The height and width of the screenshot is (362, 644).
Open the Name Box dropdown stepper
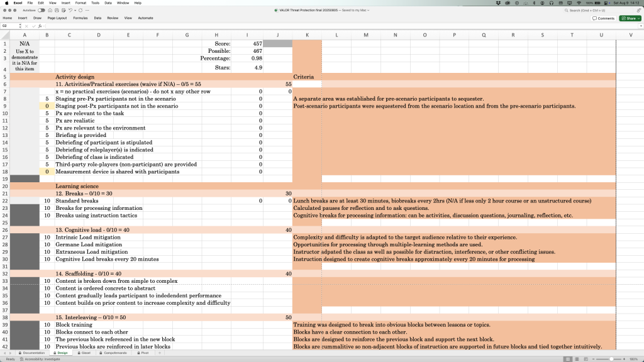[20, 26]
